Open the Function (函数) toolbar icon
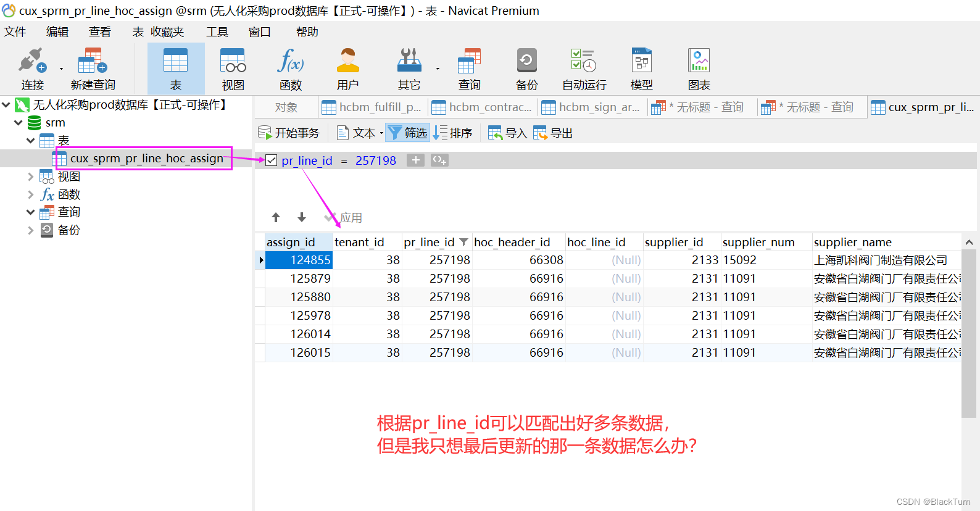The height and width of the screenshot is (511, 980). (x=290, y=60)
